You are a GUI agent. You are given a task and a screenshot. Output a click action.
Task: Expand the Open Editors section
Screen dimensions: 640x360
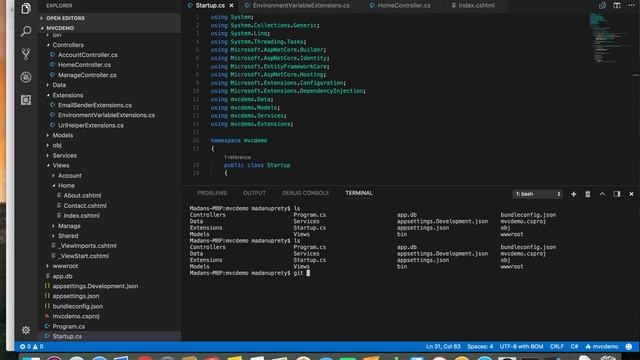tap(109, 18)
